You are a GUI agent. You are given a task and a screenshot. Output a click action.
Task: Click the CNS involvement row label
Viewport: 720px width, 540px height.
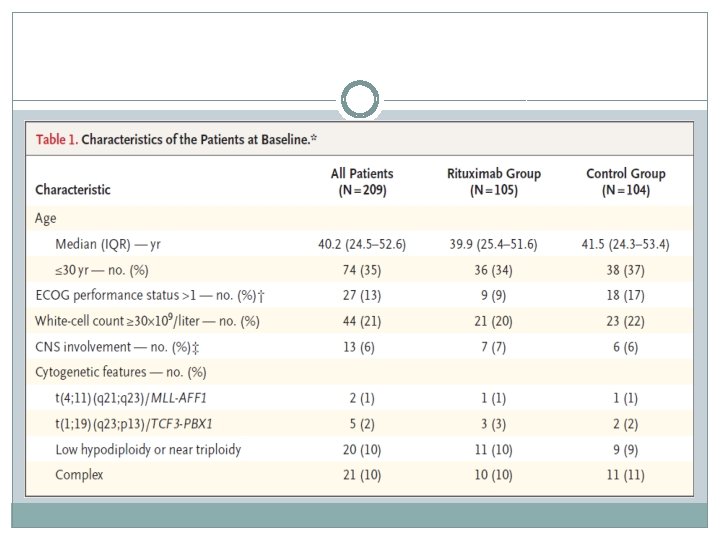click(x=120, y=346)
